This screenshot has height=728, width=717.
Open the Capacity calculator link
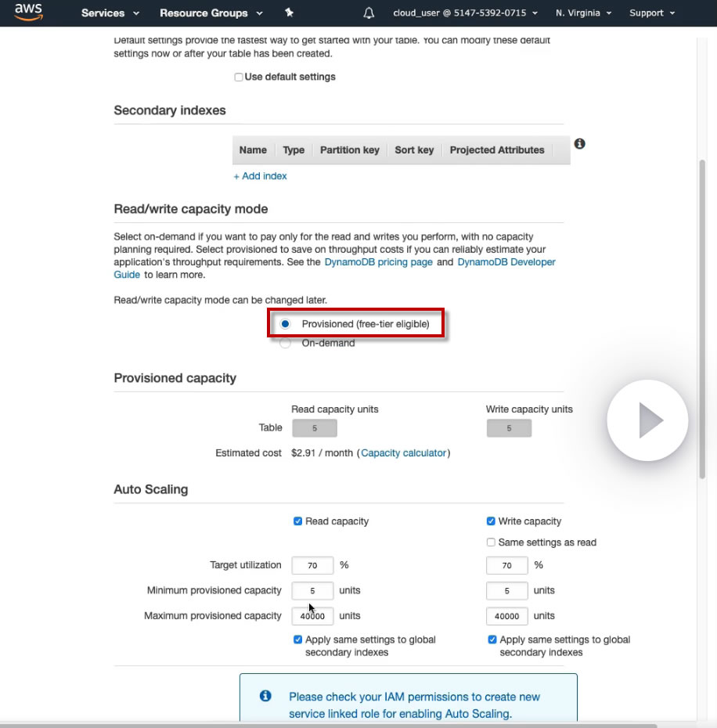click(x=403, y=452)
